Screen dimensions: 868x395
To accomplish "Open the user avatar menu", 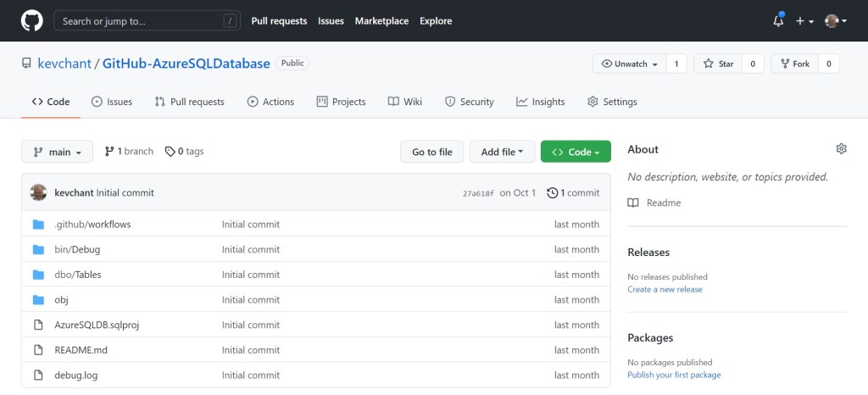I will click(835, 21).
